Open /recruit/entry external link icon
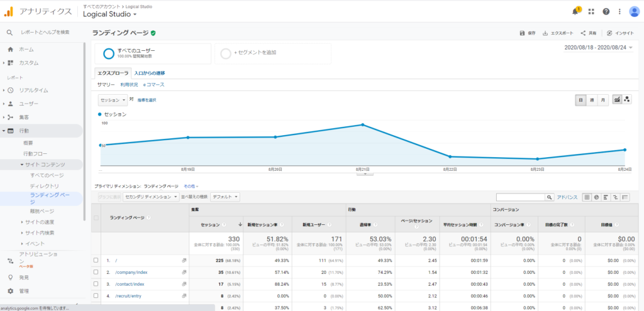Viewport: 644px width, 311px height. (x=184, y=296)
